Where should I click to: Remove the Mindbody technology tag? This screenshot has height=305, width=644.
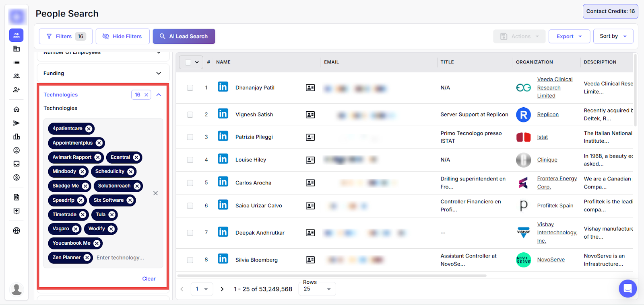tap(83, 172)
